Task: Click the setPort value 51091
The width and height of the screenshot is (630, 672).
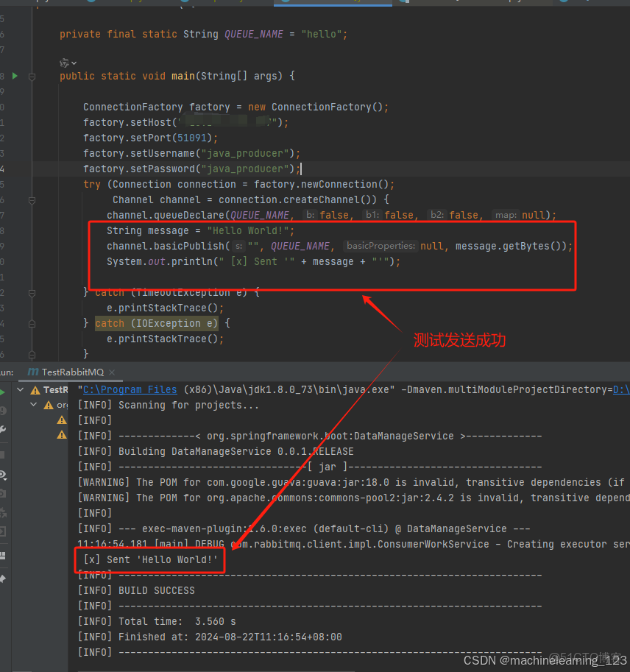Action: pyautogui.click(x=192, y=138)
